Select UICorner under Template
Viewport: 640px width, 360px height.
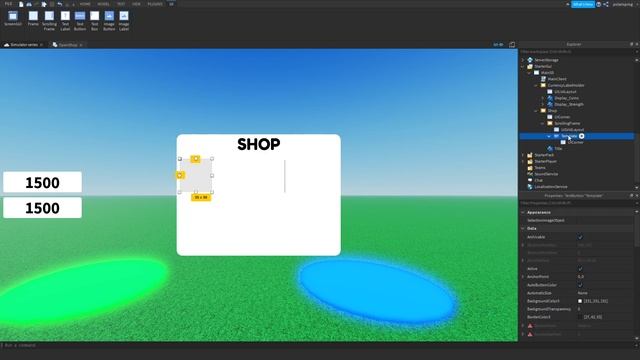[575, 142]
